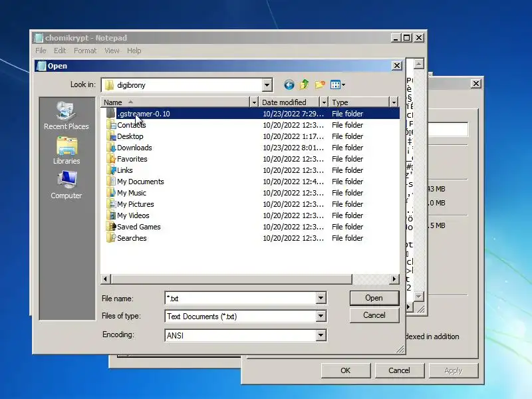Viewport: 532px width, 399px height.
Task: Expand the File name dropdown
Action: point(321,298)
